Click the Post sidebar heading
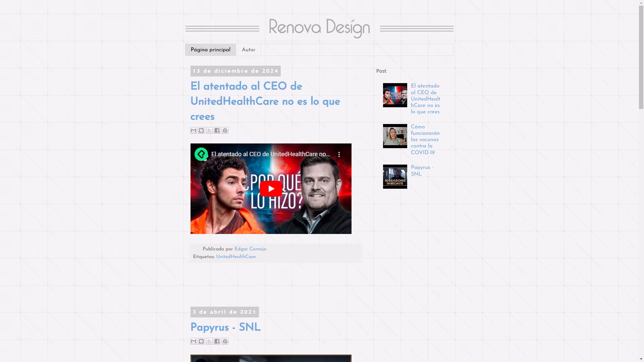644x362 pixels. pyautogui.click(x=381, y=71)
